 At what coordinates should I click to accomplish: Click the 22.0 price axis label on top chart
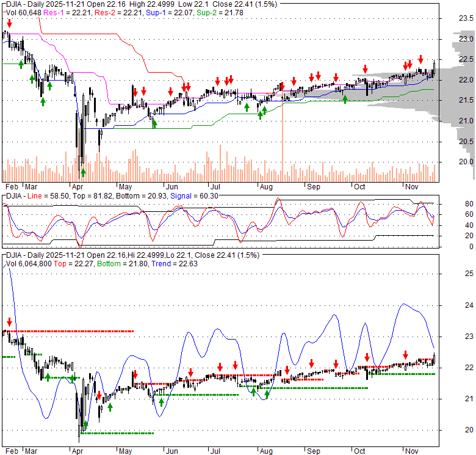[x=466, y=80]
